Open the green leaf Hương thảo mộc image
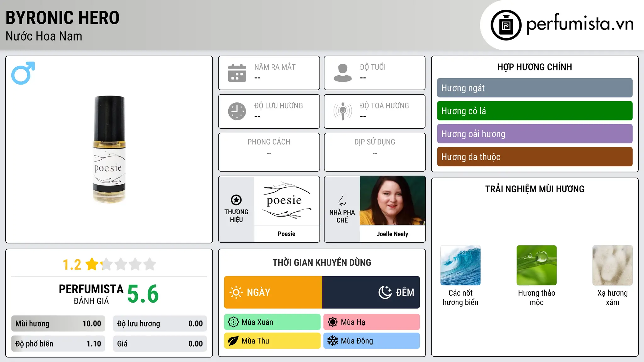The width and height of the screenshot is (644, 362). click(536, 265)
